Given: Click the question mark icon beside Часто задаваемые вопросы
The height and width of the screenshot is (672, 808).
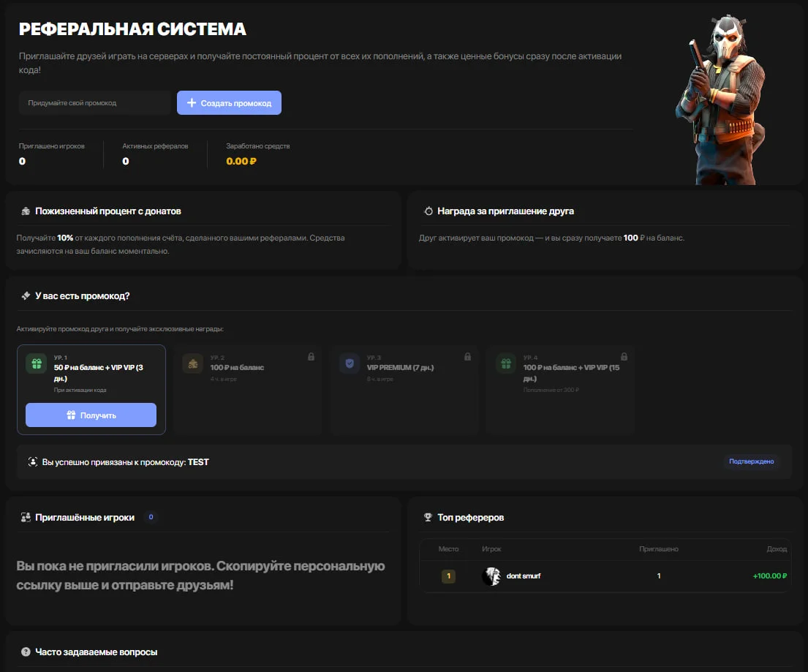Looking at the screenshot, I should click(26, 652).
